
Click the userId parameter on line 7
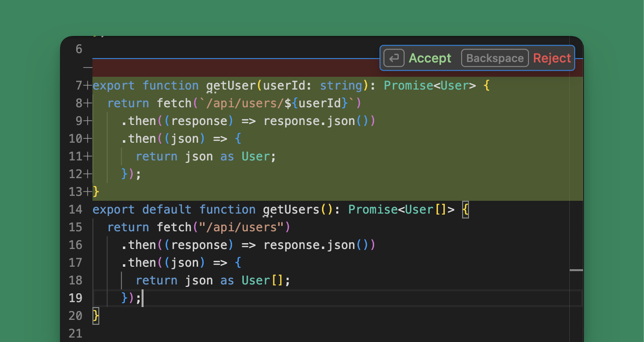pyautogui.click(x=285, y=86)
